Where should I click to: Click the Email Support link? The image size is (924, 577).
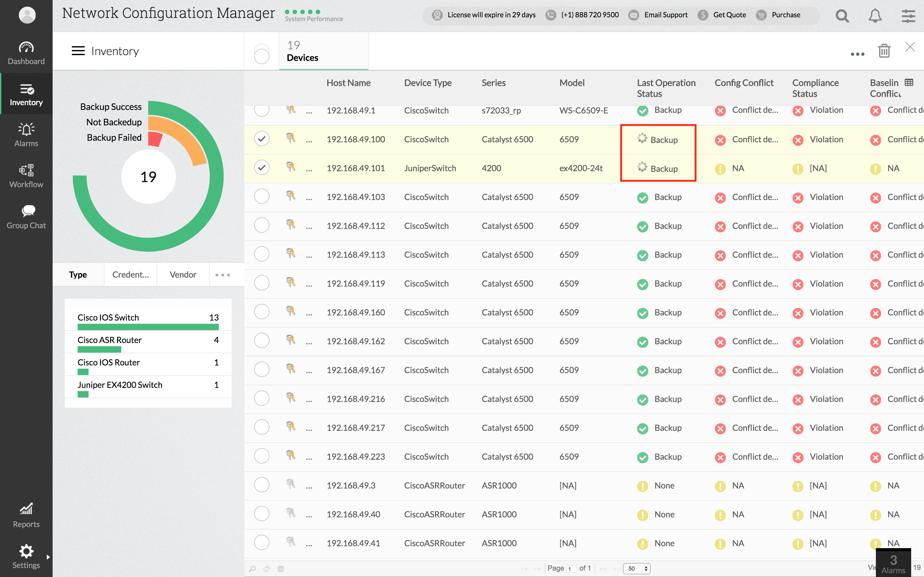(x=665, y=15)
